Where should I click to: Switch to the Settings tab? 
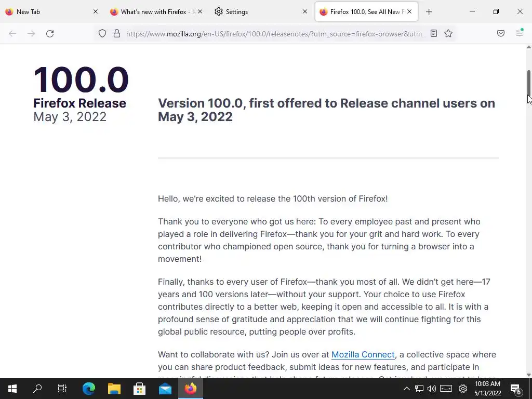click(262, 11)
